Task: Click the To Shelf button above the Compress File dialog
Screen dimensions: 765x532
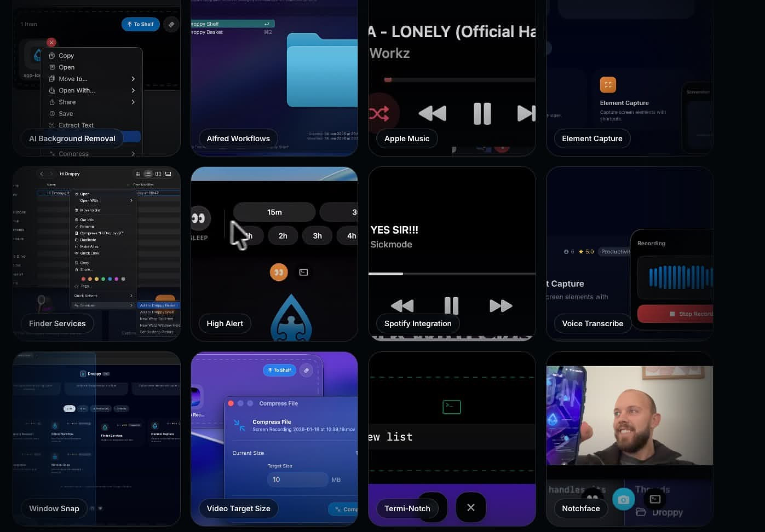Action: point(279,371)
